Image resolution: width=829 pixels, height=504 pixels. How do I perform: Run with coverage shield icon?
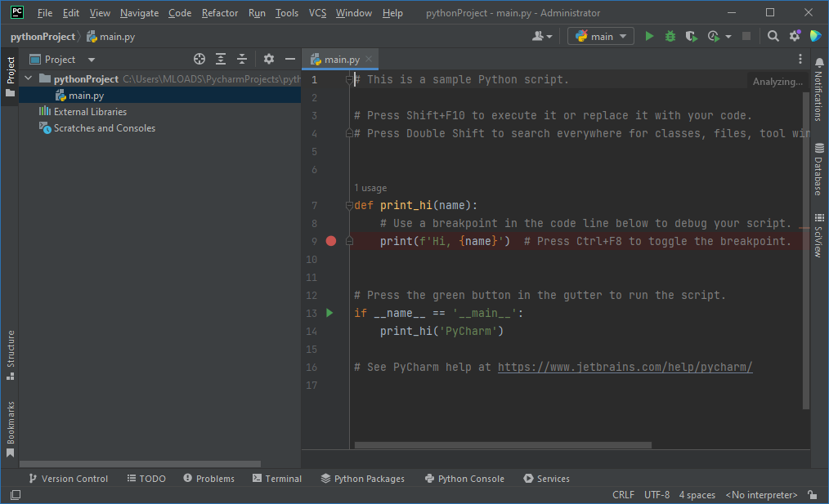[x=691, y=36]
